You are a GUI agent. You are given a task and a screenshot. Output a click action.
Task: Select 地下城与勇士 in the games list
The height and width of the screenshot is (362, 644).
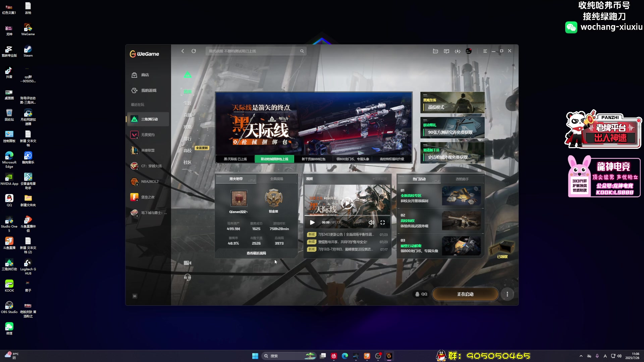(148, 213)
